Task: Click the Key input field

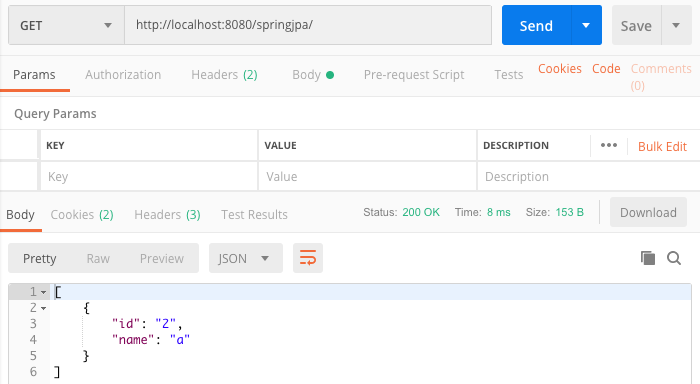Action: pos(149,176)
